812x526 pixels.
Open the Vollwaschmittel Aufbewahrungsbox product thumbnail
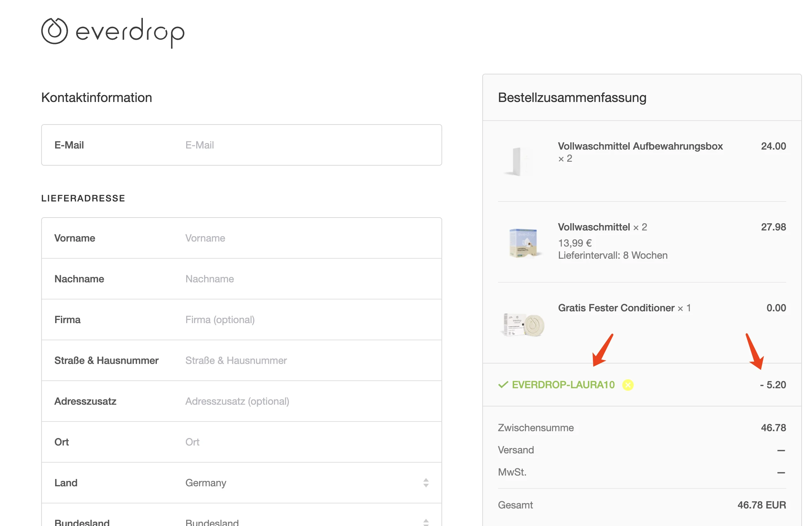pos(518,162)
